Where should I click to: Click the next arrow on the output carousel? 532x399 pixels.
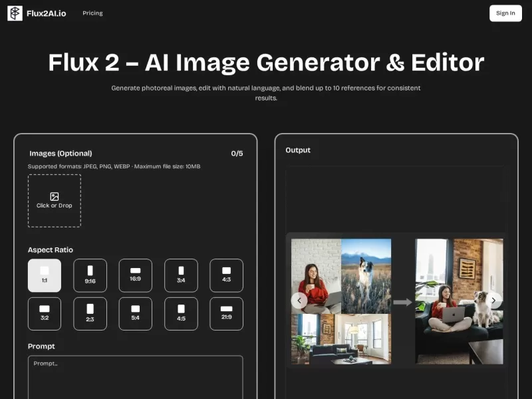(493, 301)
